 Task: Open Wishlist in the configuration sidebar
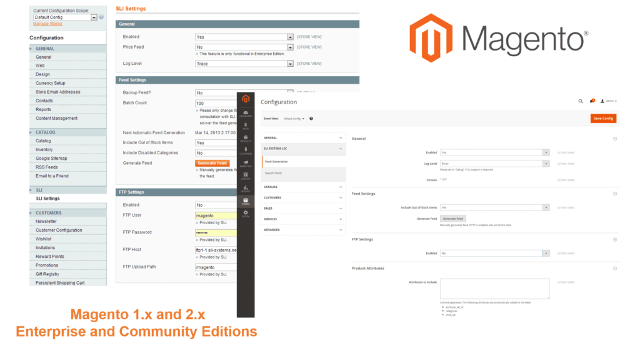click(x=44, y=239)
